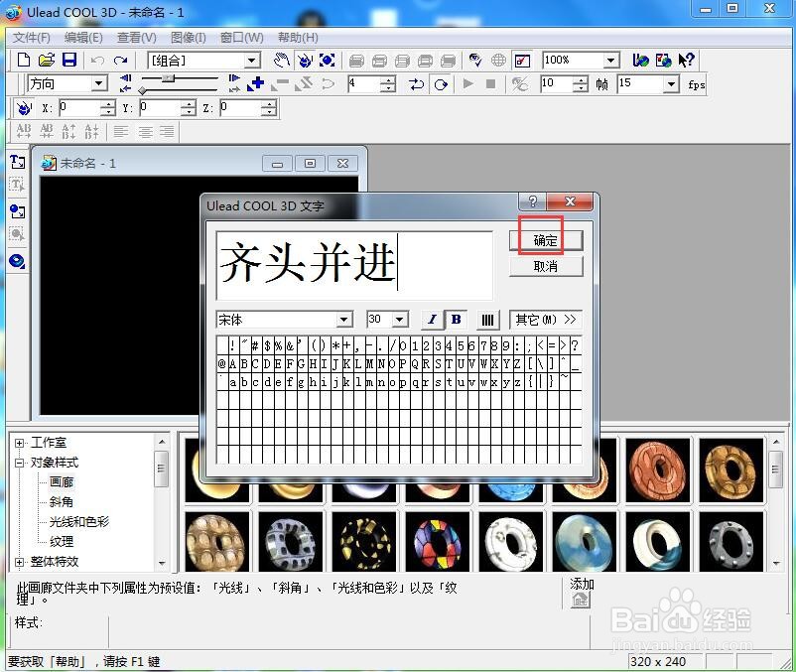Click the frame count stepper showing 10
796x672 pixels.
click(x=581, y=83)
